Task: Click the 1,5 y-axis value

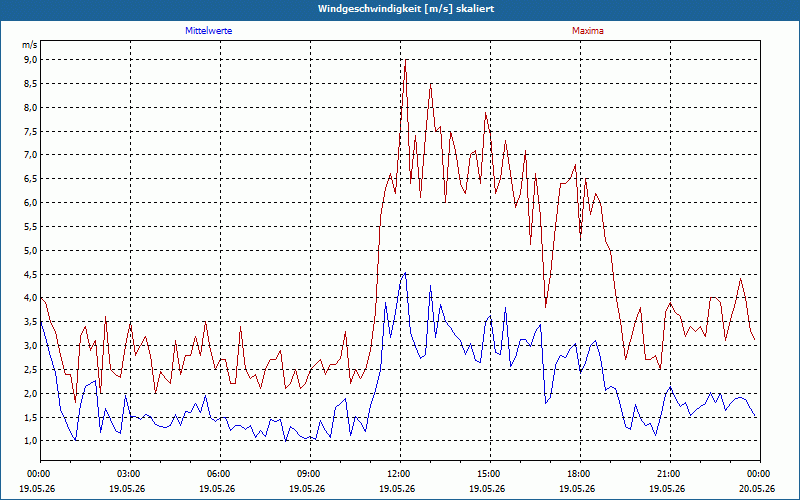Action: (31, 417)
